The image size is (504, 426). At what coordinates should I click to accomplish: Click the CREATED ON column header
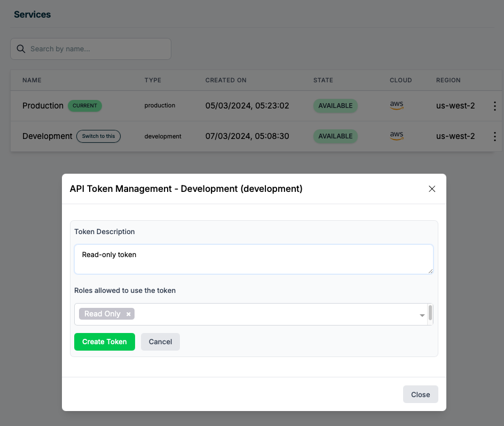226,80
